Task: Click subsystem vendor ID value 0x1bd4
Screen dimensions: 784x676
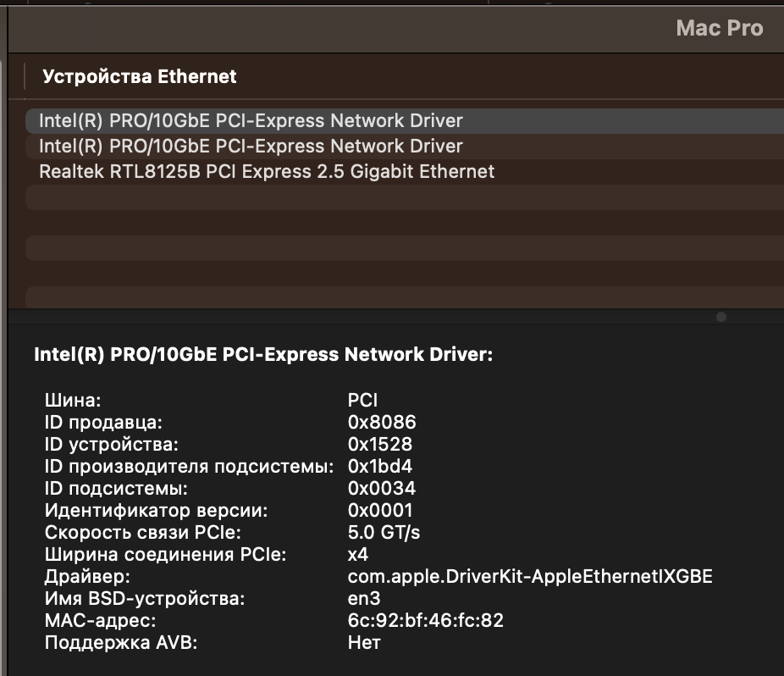Action: 380,467
